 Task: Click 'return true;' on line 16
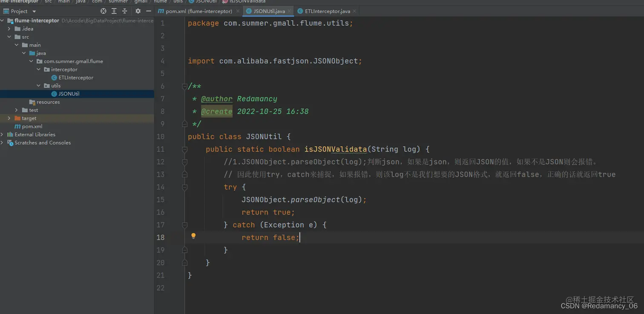pos(268,212)
